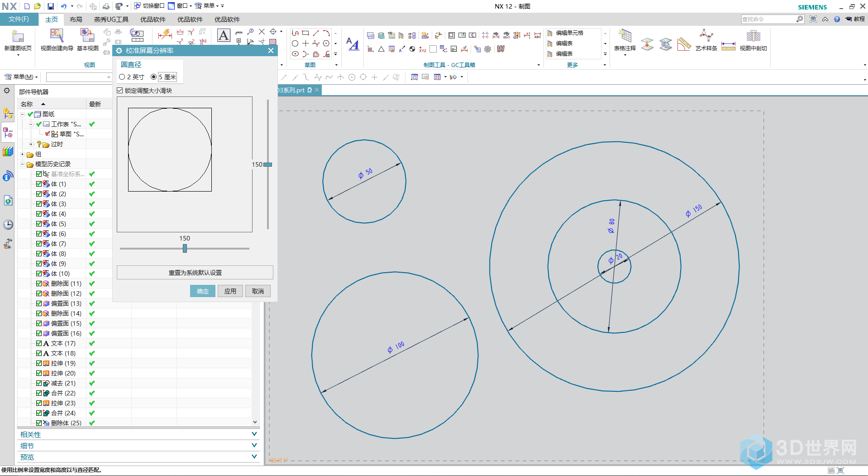Viewport: 868px width, 476px height.
Task: Click the horizontal size slider handle
Action: (x=185, y=248)
